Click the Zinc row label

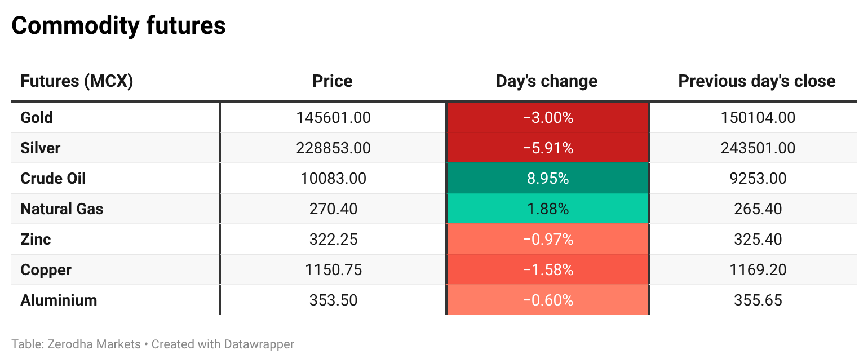pos(36,240)
